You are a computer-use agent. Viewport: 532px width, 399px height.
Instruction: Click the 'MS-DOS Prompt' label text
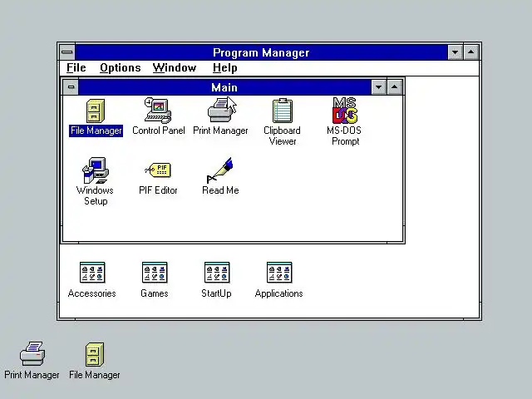[x=344, y=135]
